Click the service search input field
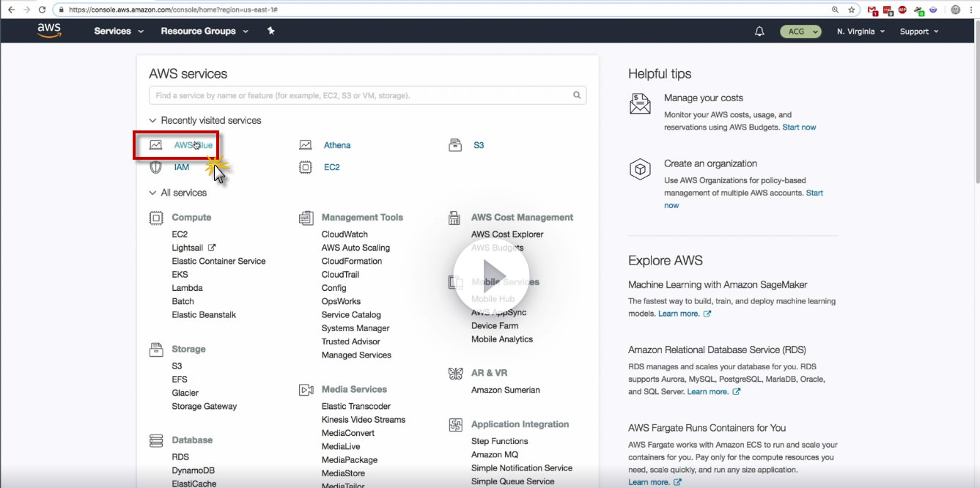Screen dimensions: 980x488 tap(367, 95)
